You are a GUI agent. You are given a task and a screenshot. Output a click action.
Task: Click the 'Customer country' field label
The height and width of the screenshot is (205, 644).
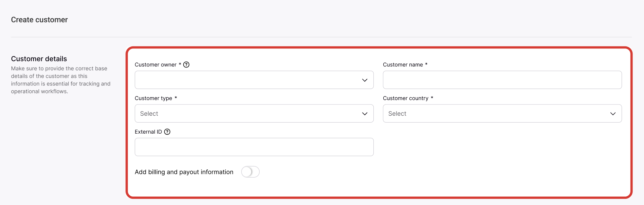click(x=406, y=98)
